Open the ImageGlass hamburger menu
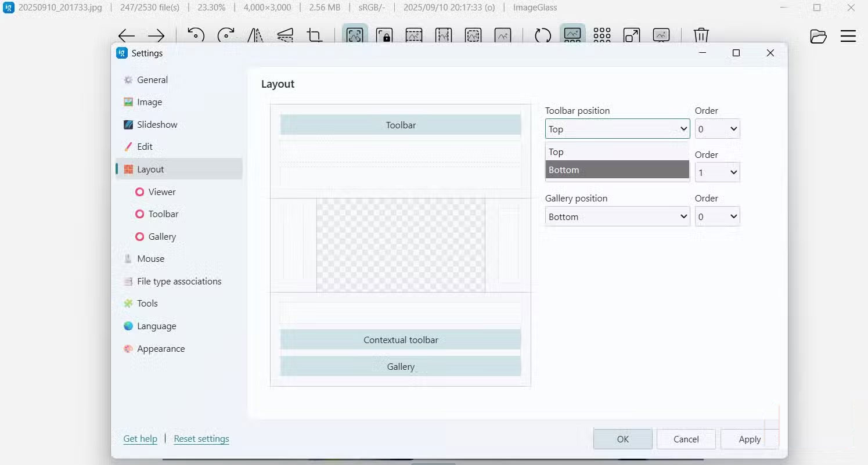Viewport: 868px width, 465px height. (848, 35)
